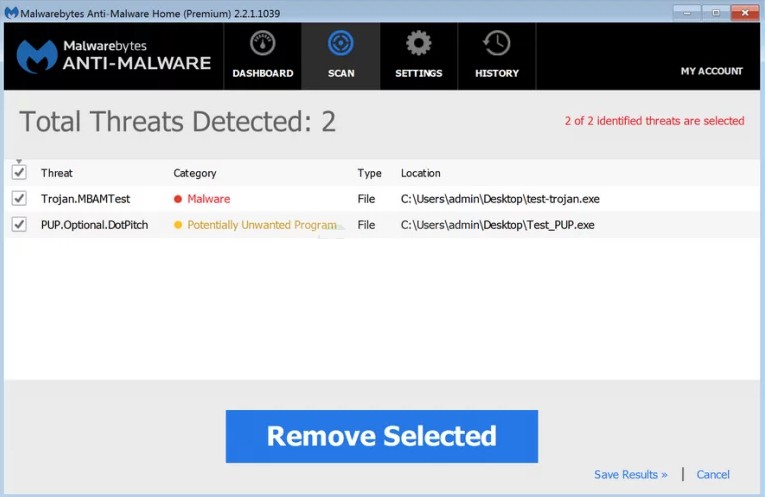The width and height of the screenshot is (765, 497).
Task: Sort by the Threat column header
Action: [x=57, y=173]
